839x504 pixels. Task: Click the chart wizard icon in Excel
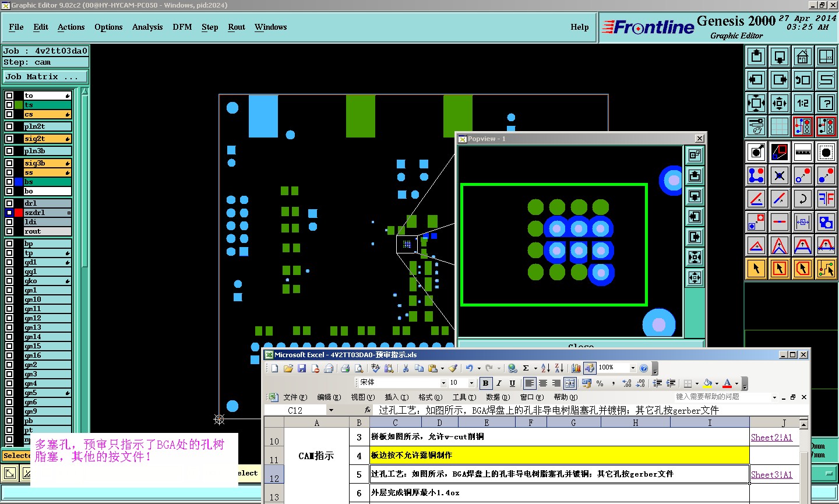576,368
